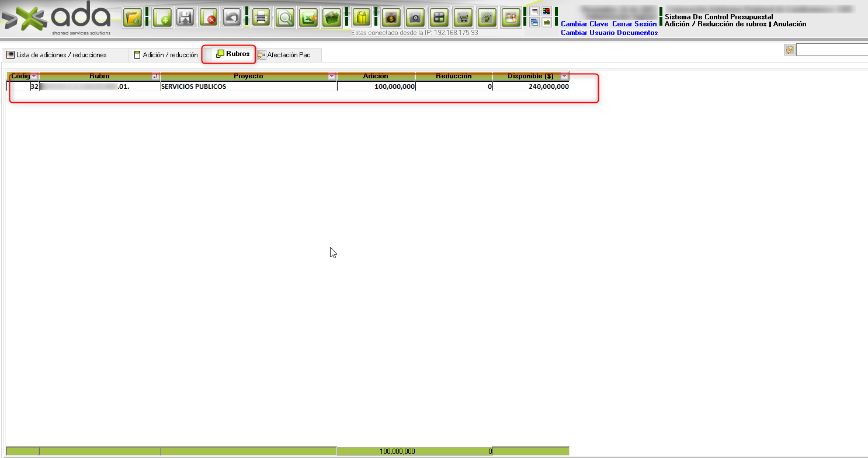Click the green tag icon beside shopping cart

(487, 18)
